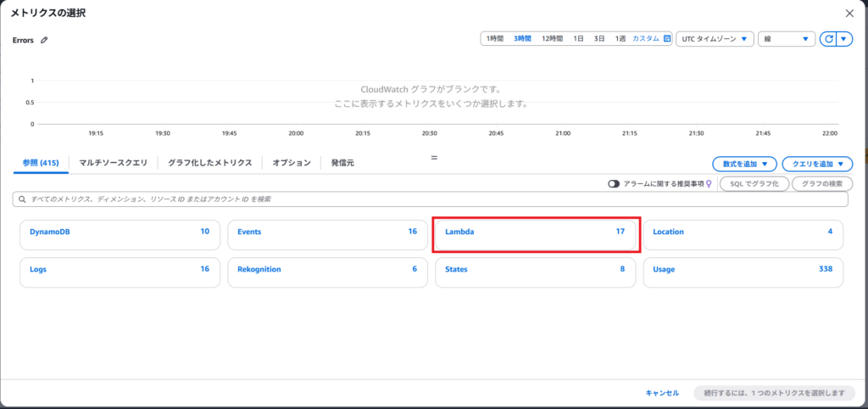Click the lightbulb icon beside alarm recommendations

tap(709, 183)
